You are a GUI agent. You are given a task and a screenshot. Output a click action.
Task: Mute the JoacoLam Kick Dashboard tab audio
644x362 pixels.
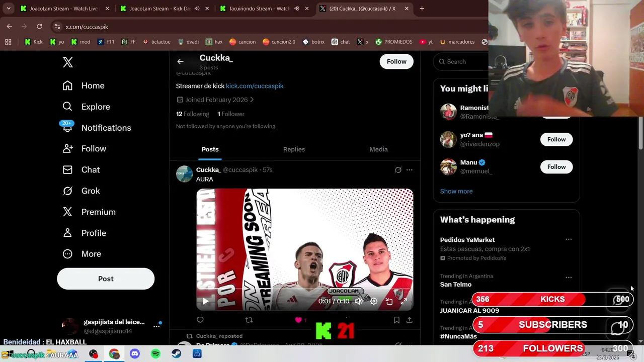pyautogui.click(x=197, y=9)
